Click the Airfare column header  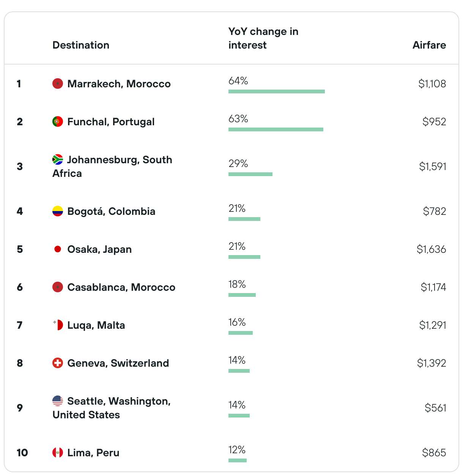pos(429,45)
